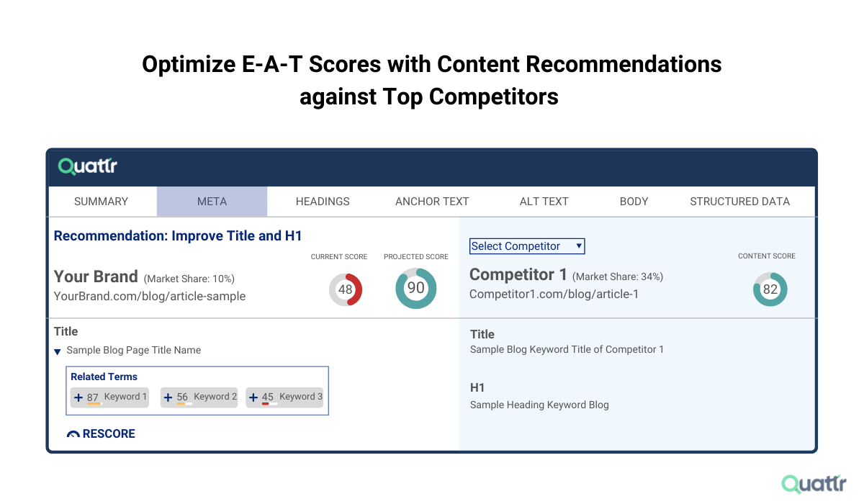This screenshot has height=504, width=864.
Task: Select the Keyword 1 label text
Action: (125, 397)
